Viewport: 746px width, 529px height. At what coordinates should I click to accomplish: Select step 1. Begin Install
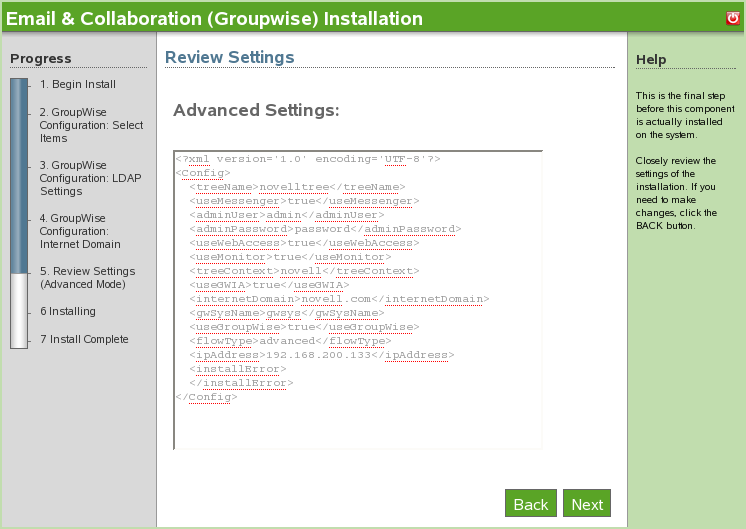coord(78,84)
